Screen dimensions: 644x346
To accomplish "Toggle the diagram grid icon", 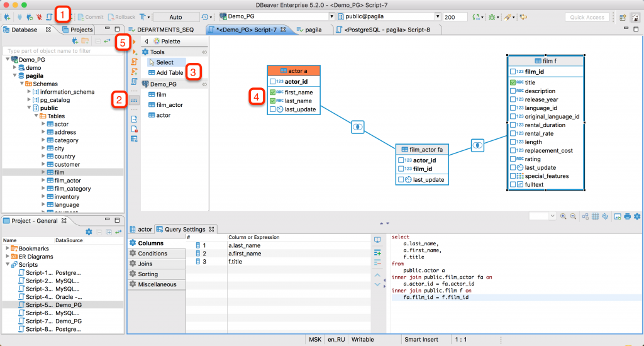I will click(595, 216).
